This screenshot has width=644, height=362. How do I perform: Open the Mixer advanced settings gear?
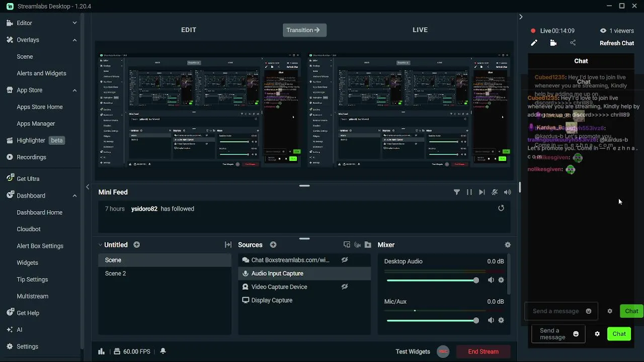coord(508,245)
